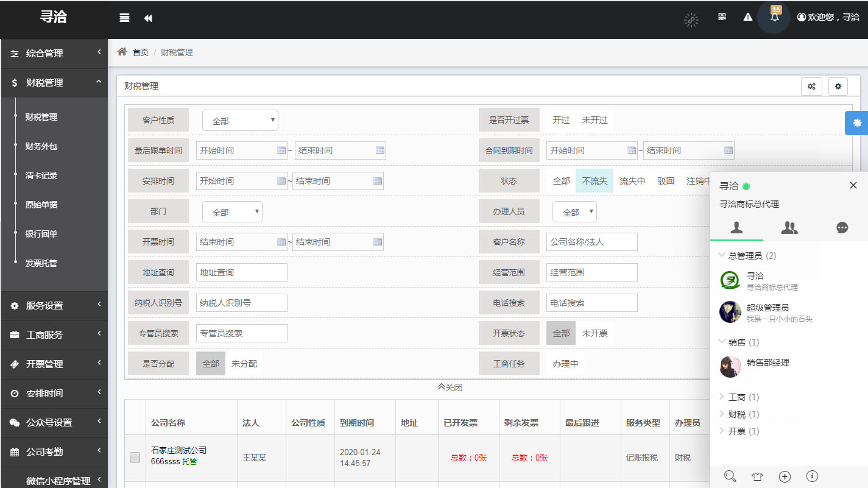The width and height of the screenshot is (868, 488).
Task: Click the 首页 breadcrumb link
Action: [x=140, y=52]
